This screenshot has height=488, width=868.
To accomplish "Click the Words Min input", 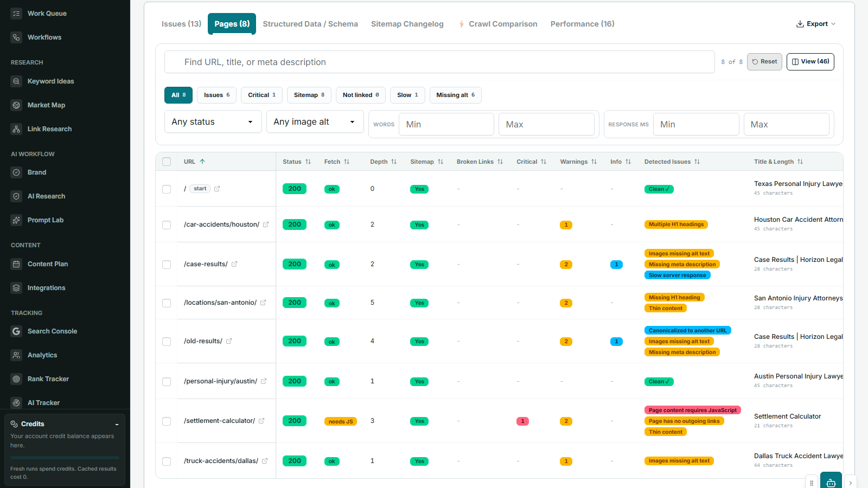I will tap(446, 124).
